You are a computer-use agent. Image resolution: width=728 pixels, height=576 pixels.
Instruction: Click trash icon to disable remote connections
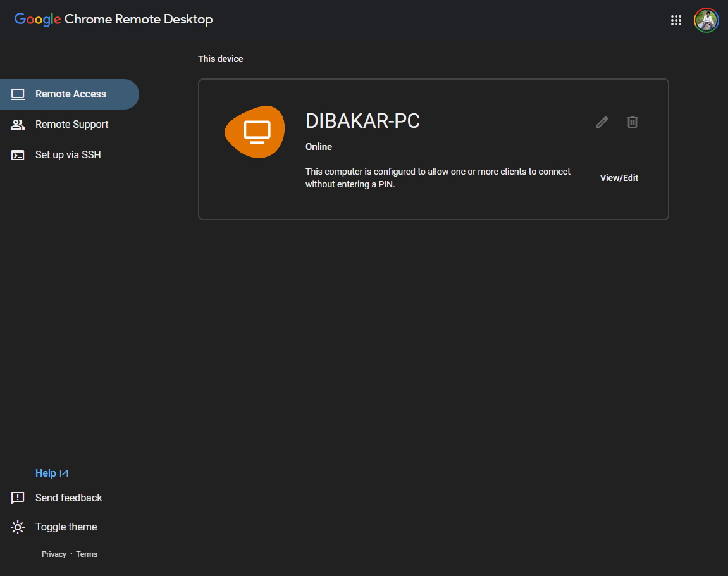[632, 122]
